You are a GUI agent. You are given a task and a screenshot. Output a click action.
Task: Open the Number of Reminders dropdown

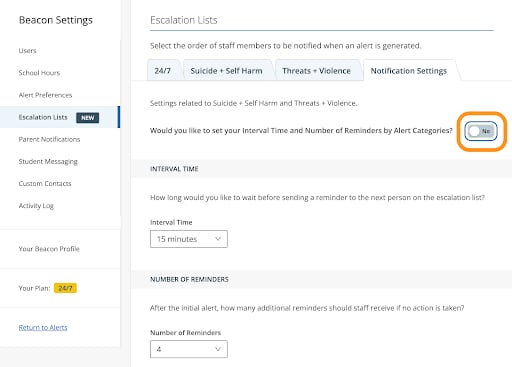[x=189, y=349]
